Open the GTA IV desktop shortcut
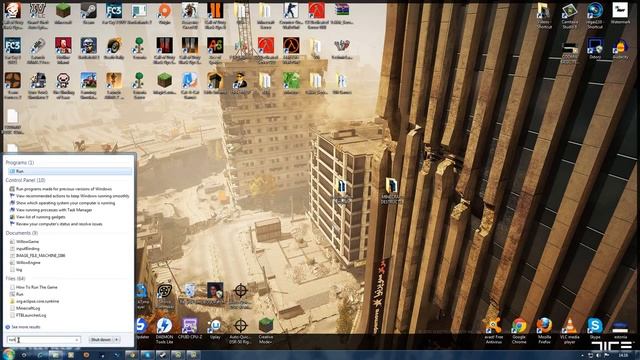 click(38, 16)
